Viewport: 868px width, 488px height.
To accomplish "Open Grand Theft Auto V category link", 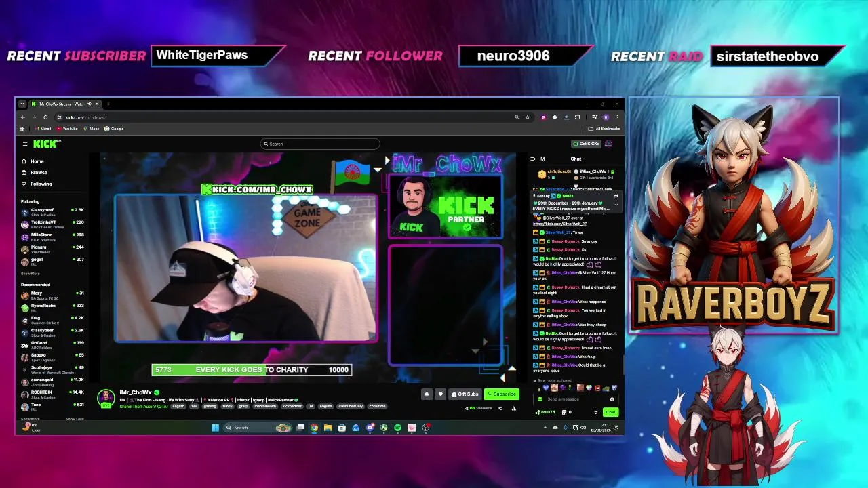I will [144, 406].
